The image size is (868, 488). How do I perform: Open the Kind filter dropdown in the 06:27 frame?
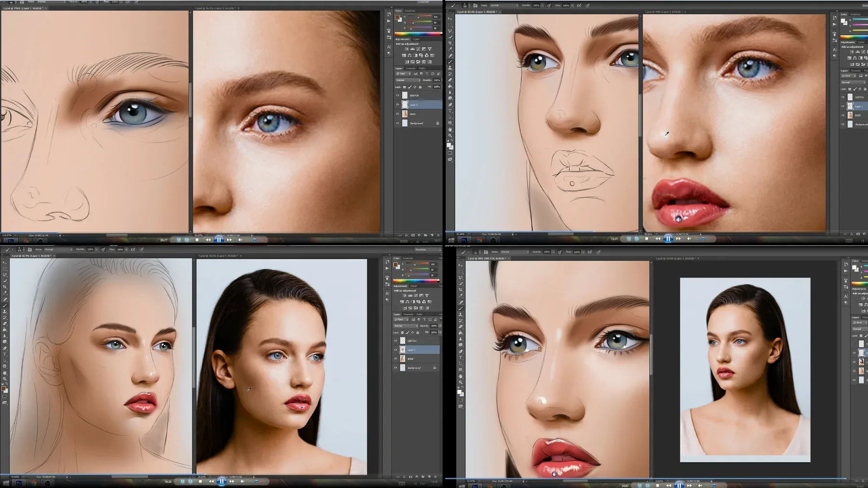403,74
